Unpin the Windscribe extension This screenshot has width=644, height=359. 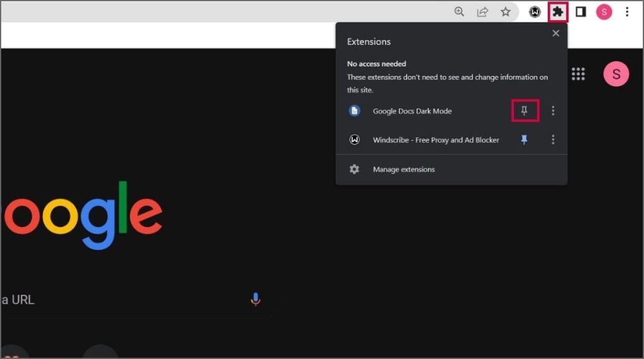click(x=525, y=140)
